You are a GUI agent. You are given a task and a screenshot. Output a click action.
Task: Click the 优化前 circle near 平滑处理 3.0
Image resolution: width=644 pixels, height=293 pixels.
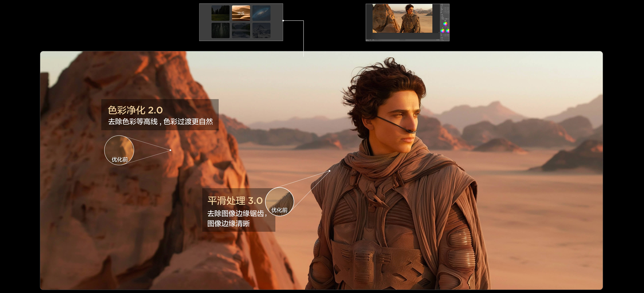280,202
